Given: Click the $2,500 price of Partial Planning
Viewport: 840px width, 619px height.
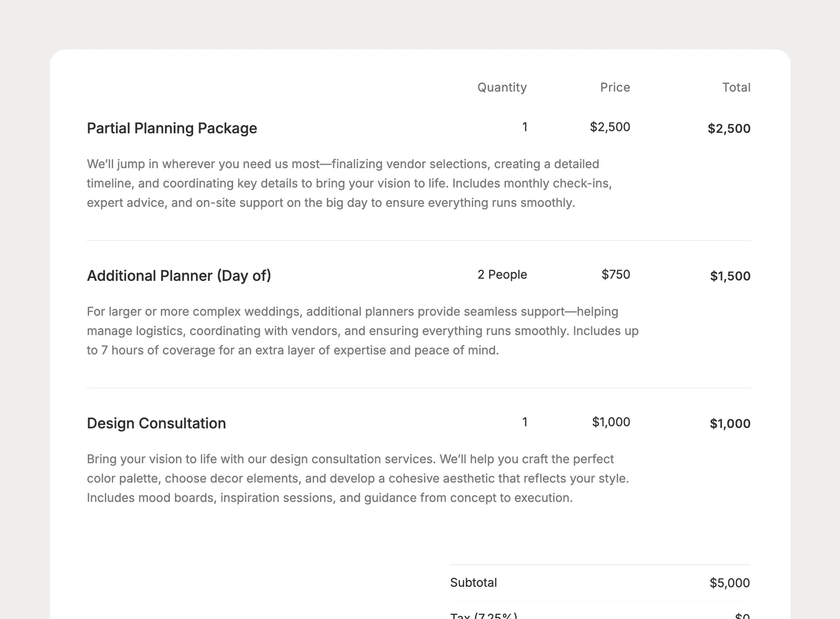Looking at the screenshot, I should [x=610, y=127].
